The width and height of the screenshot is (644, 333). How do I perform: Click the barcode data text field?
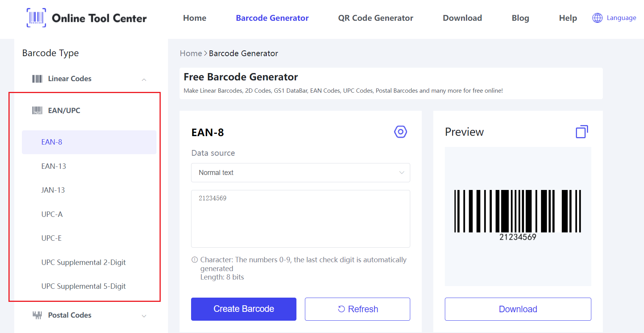tap(300, 218)
